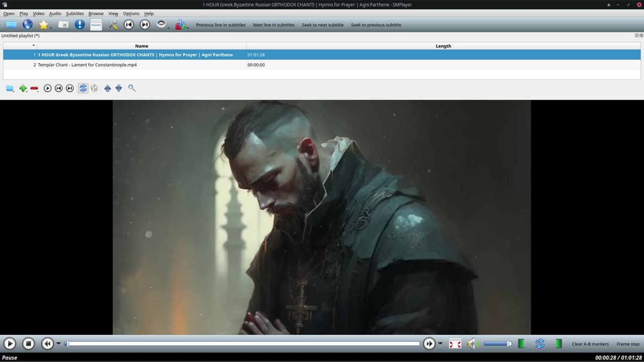Viewport: 644px width, 362px height.
Task: Toggle playlist shuffle dice button
Action: pos(94,88)
